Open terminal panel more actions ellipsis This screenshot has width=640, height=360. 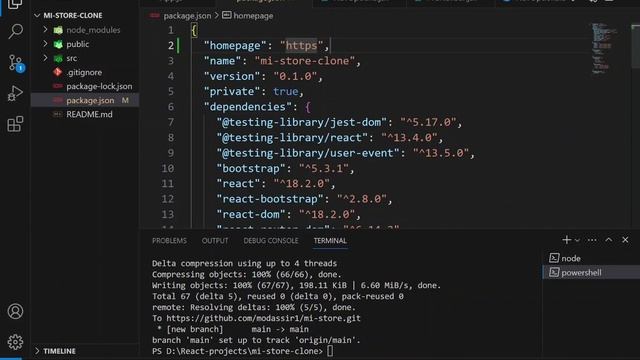(592, 240)
